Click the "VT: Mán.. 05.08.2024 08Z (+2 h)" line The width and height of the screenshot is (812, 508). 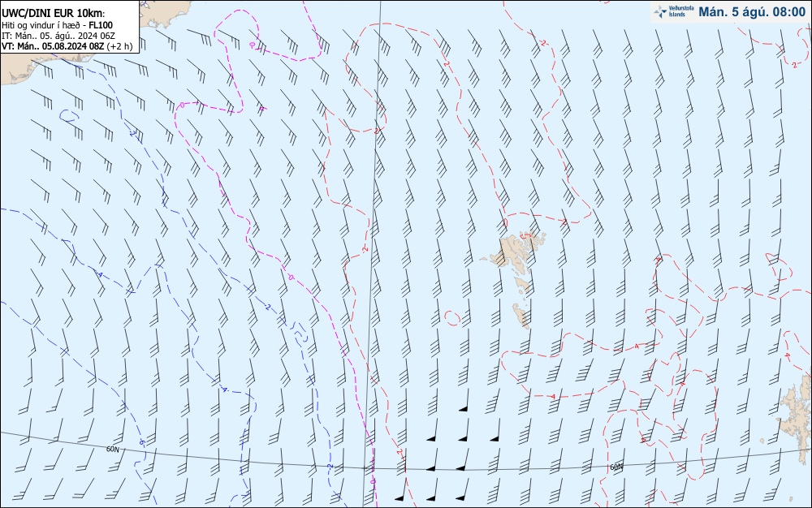[x=67, y=46]
